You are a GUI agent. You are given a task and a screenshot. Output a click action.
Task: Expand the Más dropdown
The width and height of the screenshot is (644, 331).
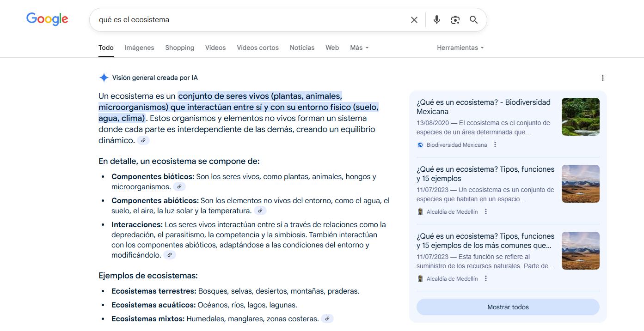359,48
